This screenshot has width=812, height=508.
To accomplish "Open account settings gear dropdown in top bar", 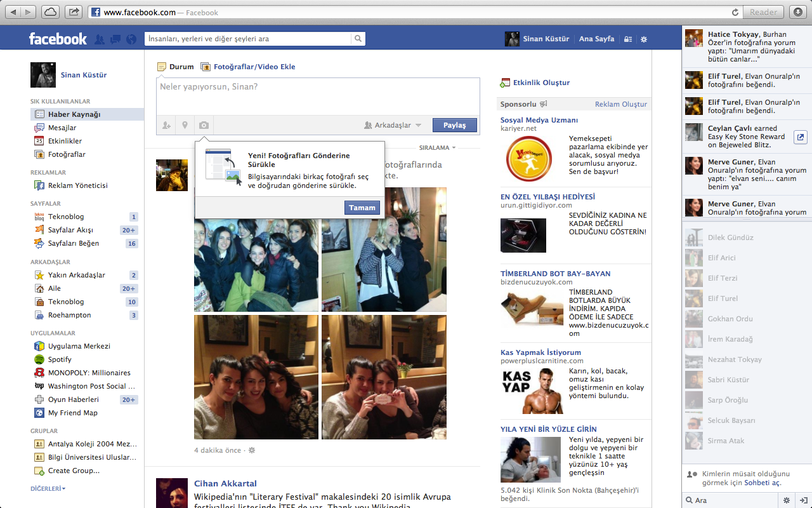I will click(644, 39).
